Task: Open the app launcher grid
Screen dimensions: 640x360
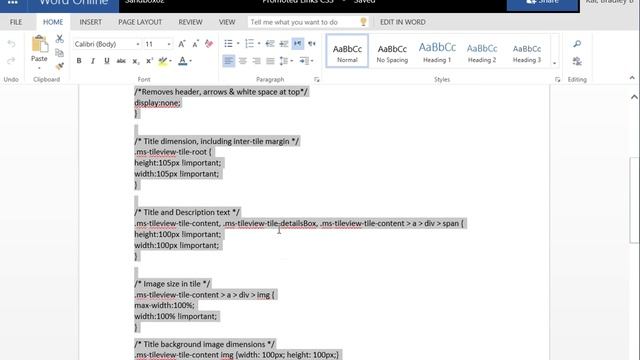Action: 13,2
